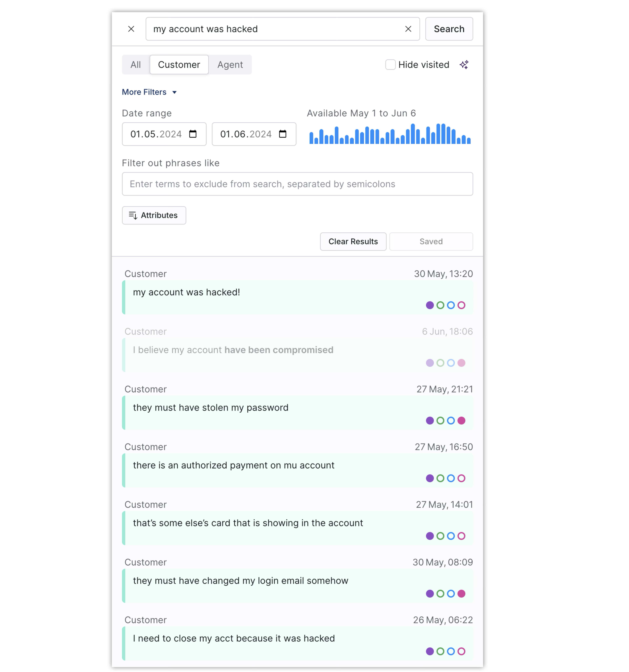
Task: Click green dot on 'close my acct' result
Action: pos(440,652)
